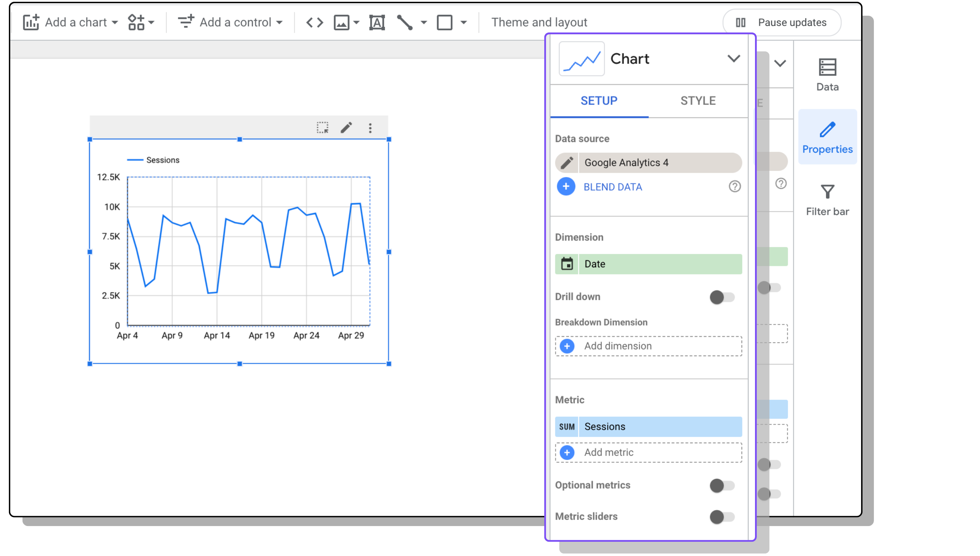This screenshot has width=980, height=556.
Task: Click the Pause updates button
Action: (781, 22)
